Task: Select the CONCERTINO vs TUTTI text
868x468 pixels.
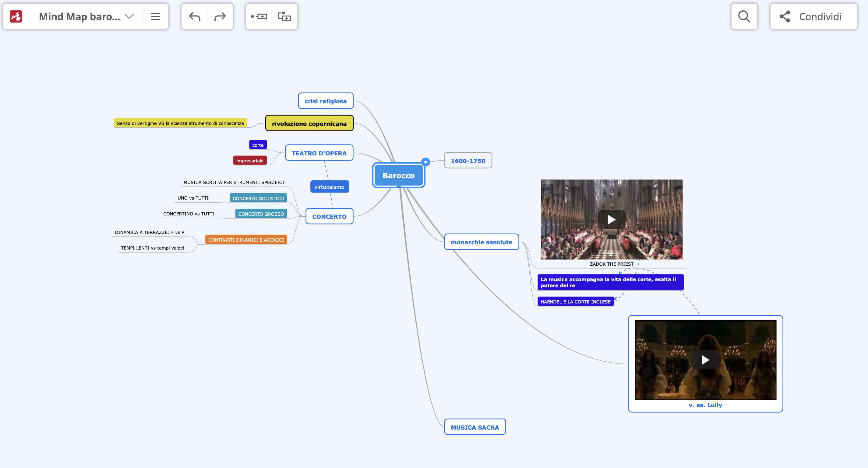Action: coord(188,214)
